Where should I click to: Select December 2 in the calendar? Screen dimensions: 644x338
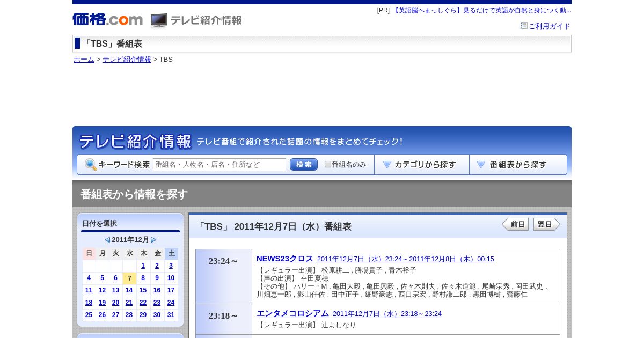(x=157, y=266)
